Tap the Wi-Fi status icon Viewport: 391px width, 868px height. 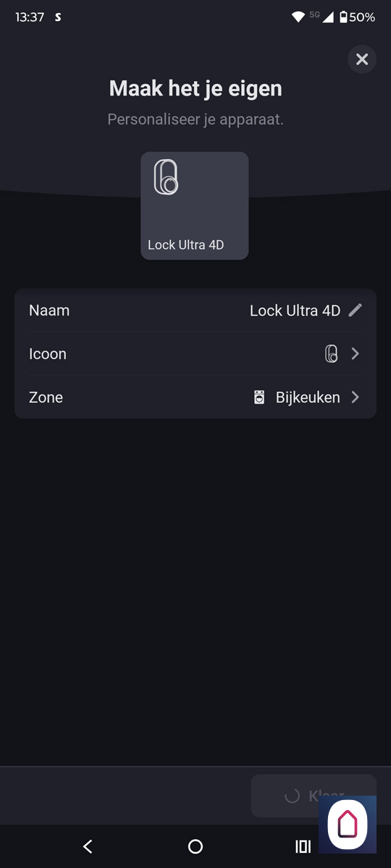coord(298,17)
